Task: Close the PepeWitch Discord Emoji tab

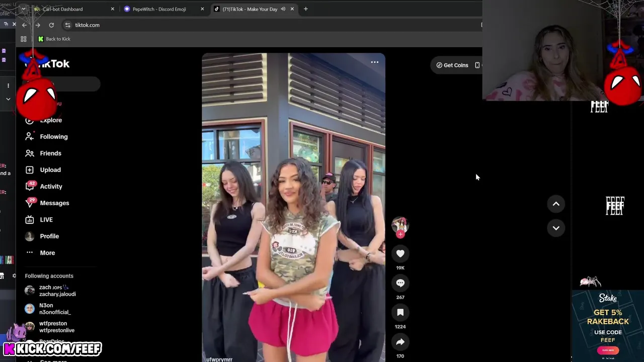Action: coord(202,9)
